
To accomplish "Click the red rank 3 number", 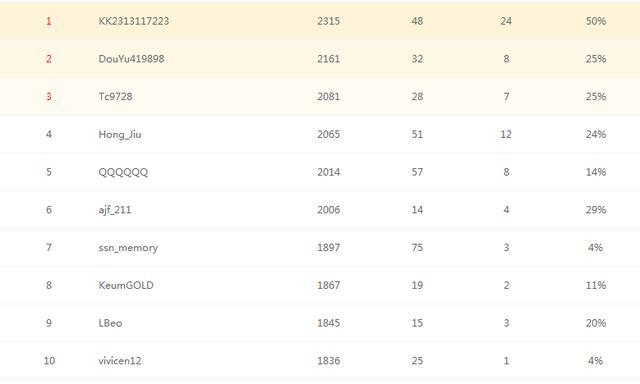I will [x=49, y=97].
